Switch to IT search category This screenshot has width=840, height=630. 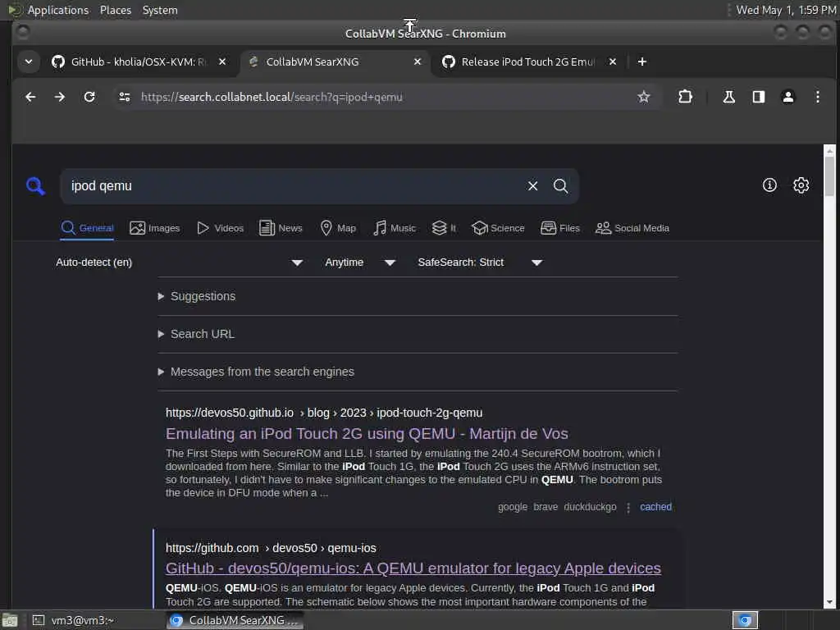[444, 228]
